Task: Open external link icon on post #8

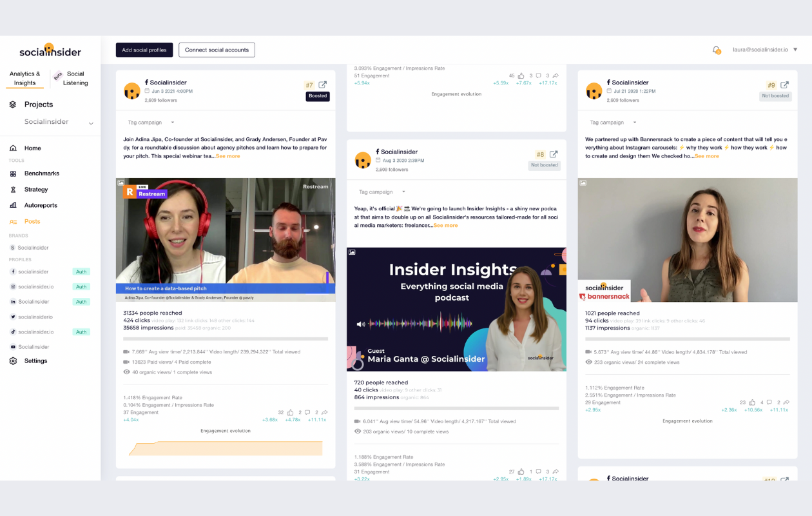Action: 554,154
